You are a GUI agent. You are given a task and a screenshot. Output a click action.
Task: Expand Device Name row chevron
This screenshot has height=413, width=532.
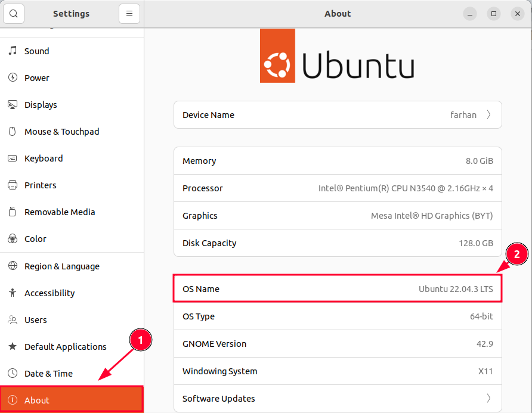point(488,114)
